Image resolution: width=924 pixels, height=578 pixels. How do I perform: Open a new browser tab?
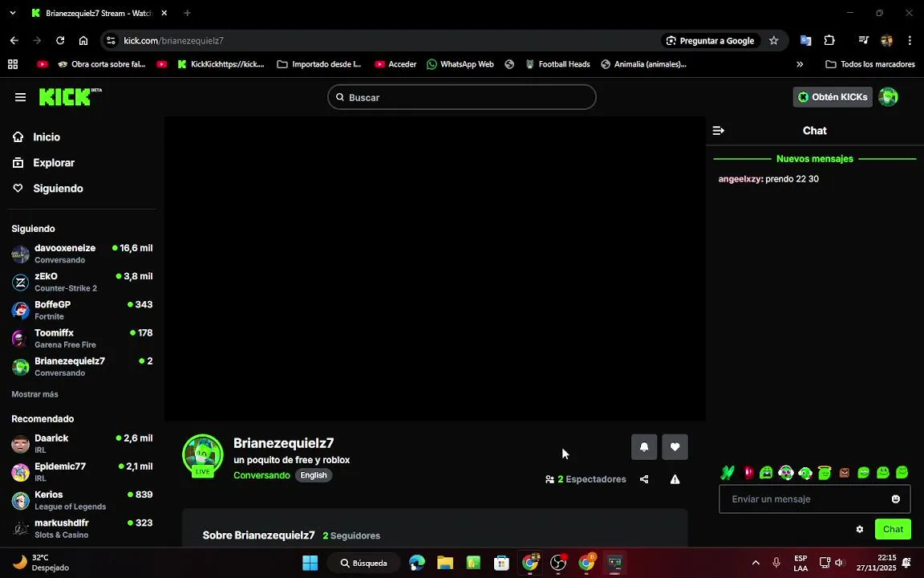pyautogui.click(x=187, y=13)
